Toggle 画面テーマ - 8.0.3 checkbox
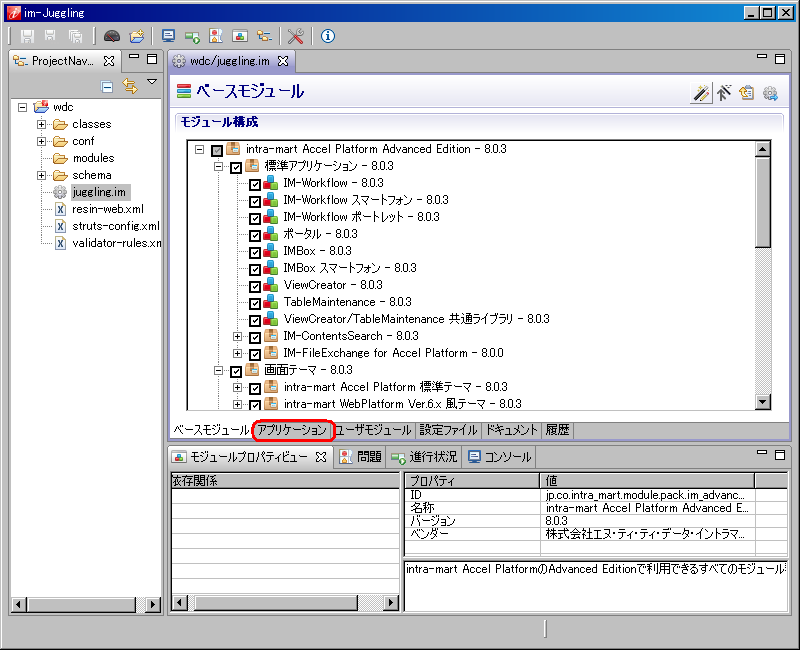This screenshot has width=800, height=650. click(x=236, y=371)
